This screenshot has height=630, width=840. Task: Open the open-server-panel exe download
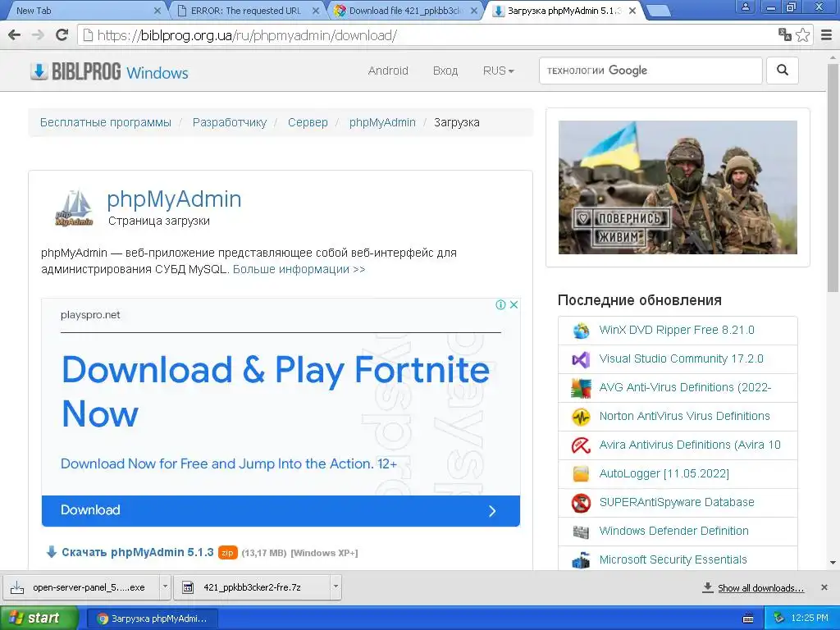pos(81,587)
